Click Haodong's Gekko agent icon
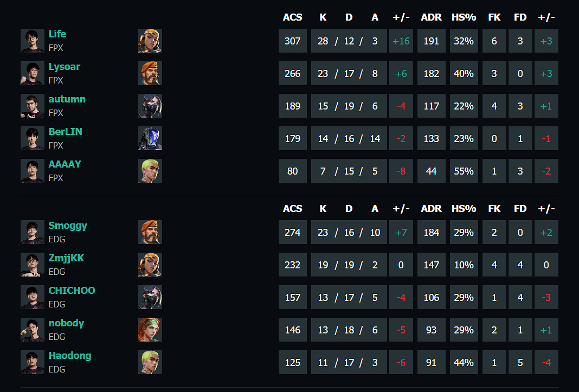The height and width of the screenshot is (392, 579). (x=150, y=362)
